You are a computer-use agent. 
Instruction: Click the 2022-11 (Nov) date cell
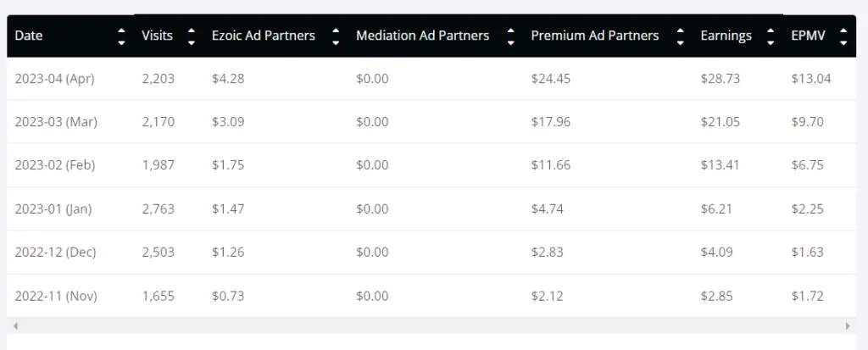(56, 297)
